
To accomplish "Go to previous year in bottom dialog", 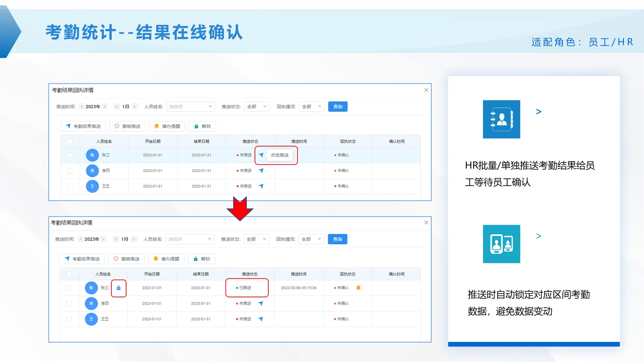I will 80,239.
